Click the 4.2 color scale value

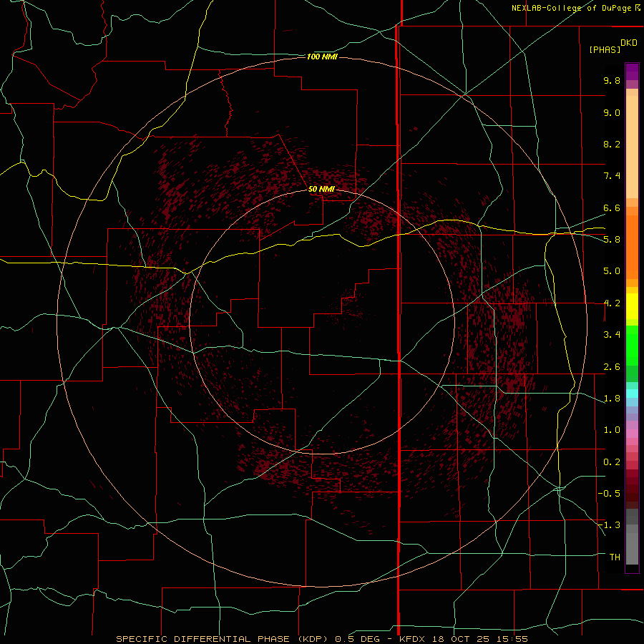click(x=612, y=303)
